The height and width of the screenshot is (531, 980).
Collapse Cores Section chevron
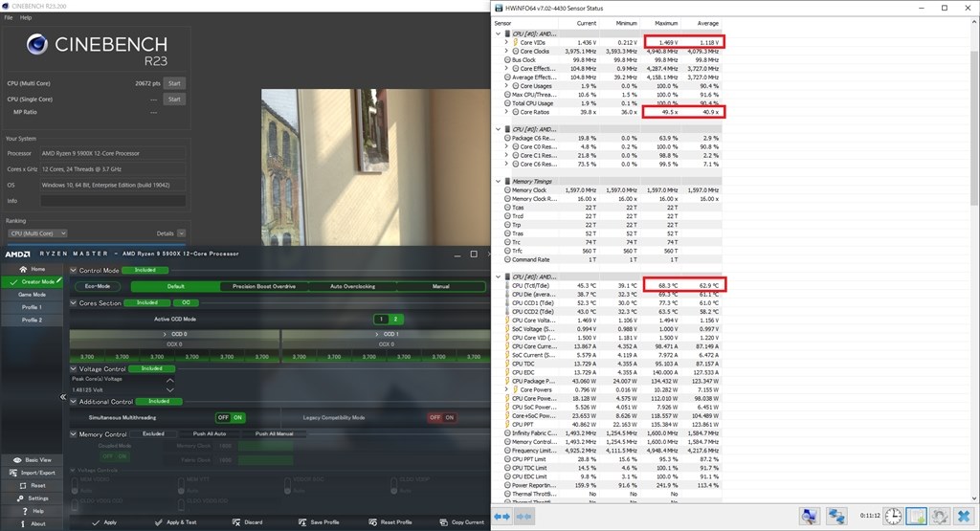(x=73, y=303)
